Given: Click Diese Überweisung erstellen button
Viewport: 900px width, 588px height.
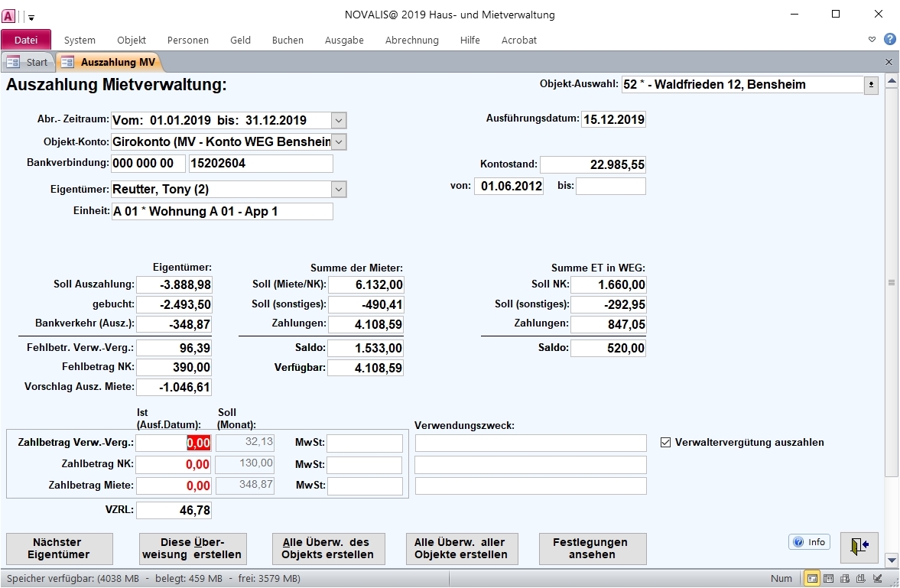Looking at the screenshot, I should (x=193, y=548).
